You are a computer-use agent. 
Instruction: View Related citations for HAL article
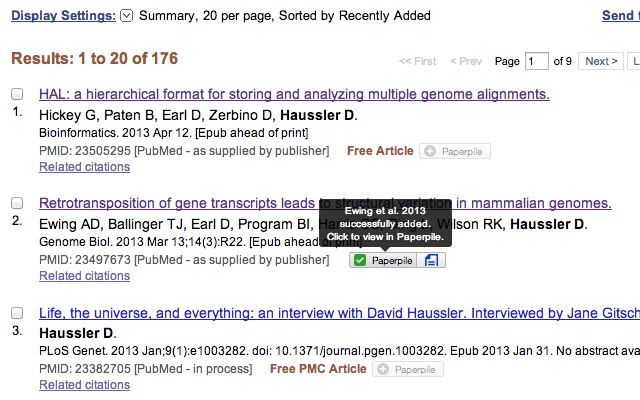(x=84, y=167)
